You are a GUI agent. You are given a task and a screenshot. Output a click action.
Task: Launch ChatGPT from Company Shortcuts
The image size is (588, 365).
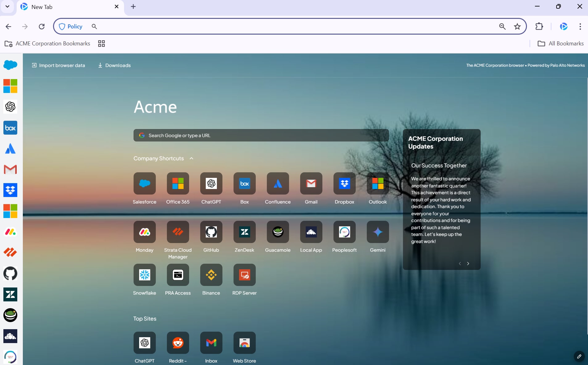tap(211, 183)
